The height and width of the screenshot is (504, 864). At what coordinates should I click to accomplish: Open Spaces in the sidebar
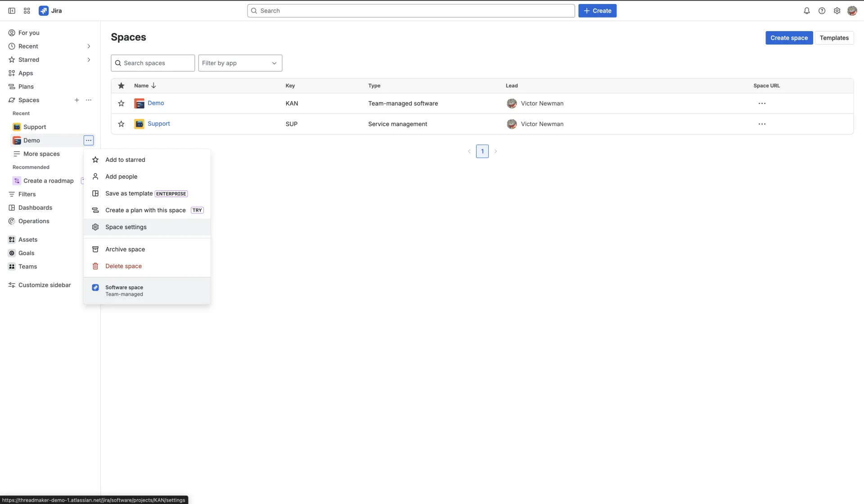coord(29,100)
